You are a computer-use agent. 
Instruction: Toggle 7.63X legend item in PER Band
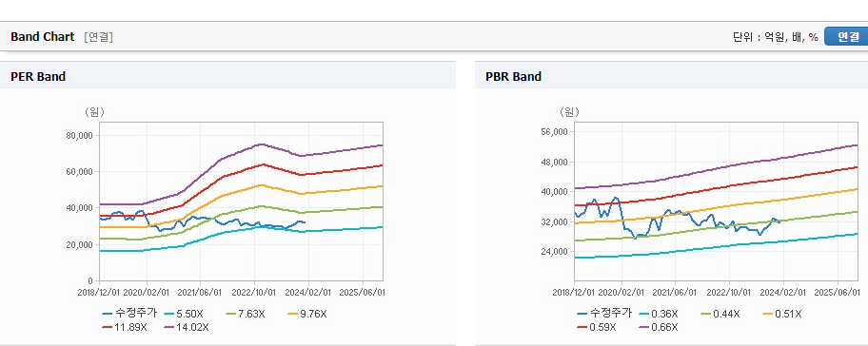tap(246, 314)
